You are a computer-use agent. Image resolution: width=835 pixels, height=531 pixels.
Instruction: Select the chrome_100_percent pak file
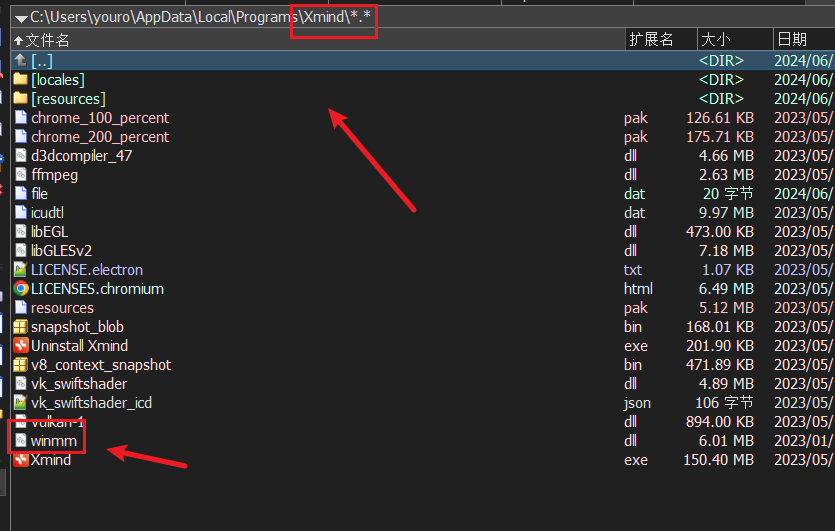tap(100, 118)
